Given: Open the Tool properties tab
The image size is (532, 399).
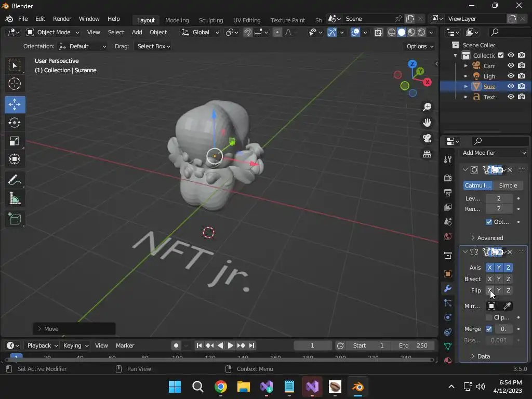Looking at the screenshot, I should (x=448, y=159).
